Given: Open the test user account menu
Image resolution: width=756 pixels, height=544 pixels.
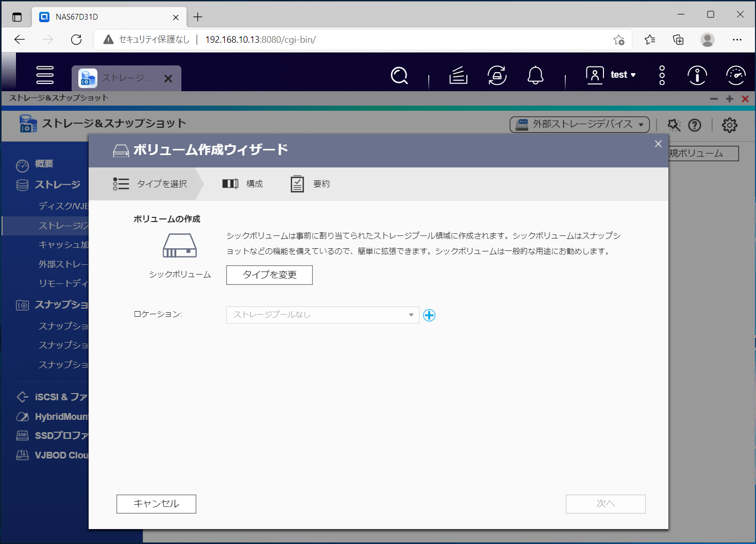Looking at the screenshot, I should point(611,75).
